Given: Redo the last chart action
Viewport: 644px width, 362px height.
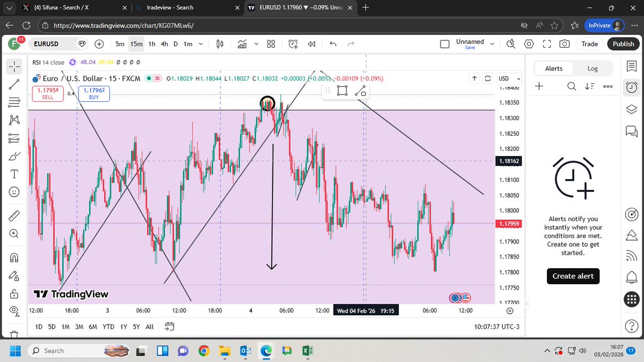Looking at the screenshot, I should coord(351,44).
